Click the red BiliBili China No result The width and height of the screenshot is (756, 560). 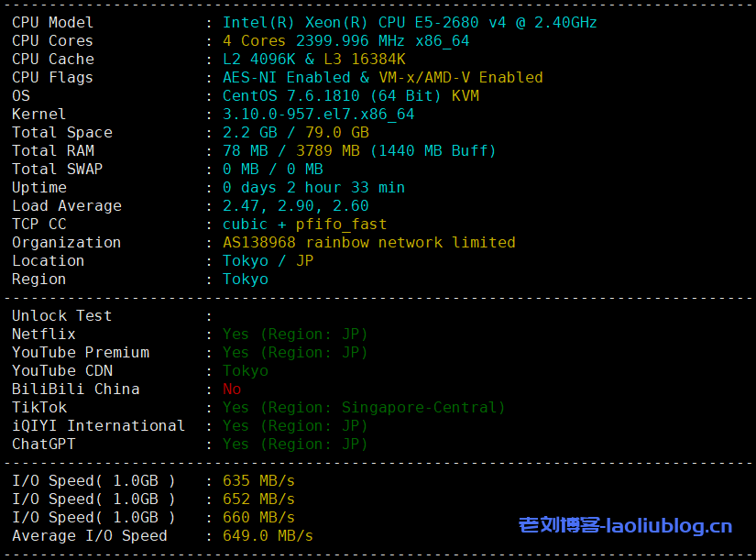(232, 389)
